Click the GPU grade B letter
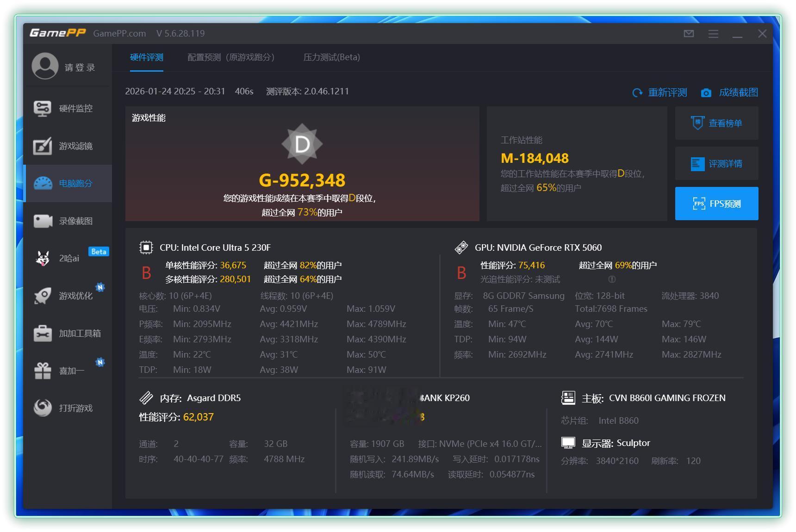Viewport: 796px width, 532px height. pos(461,273)
